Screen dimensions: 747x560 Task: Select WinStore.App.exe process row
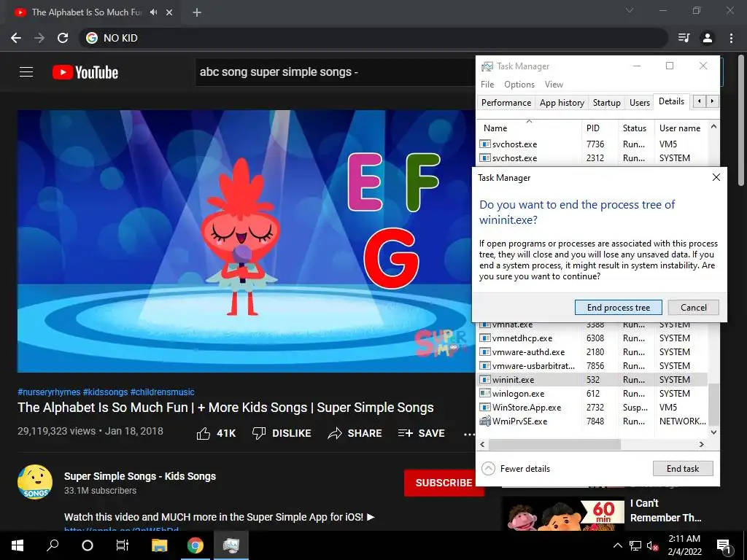(x=593, y=408)
